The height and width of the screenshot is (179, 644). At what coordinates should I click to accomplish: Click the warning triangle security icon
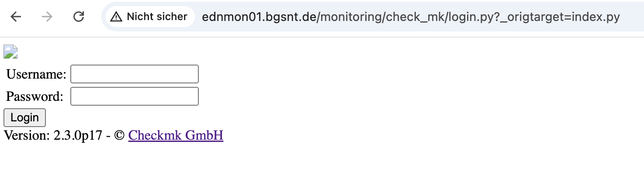coord(116,17)
